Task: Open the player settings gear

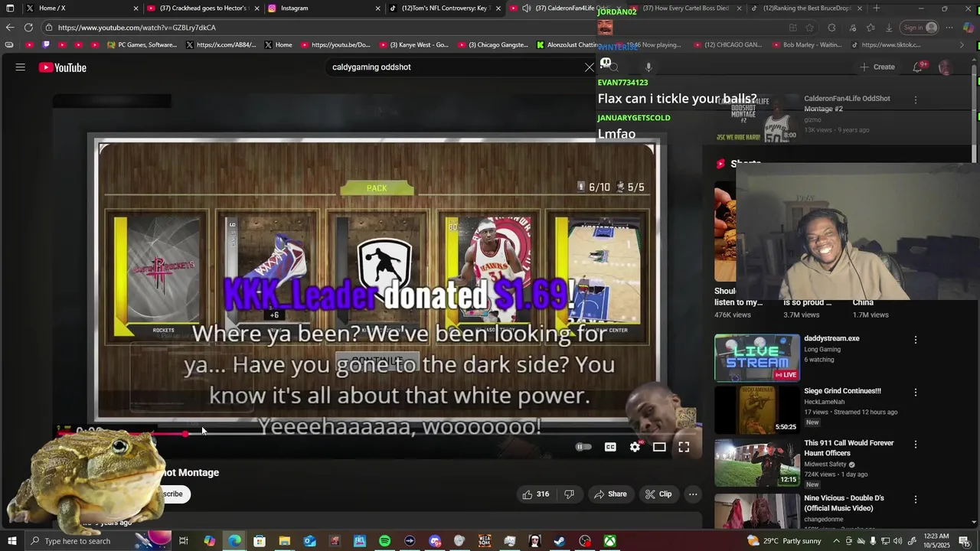Action: click(x=635, y=447)
